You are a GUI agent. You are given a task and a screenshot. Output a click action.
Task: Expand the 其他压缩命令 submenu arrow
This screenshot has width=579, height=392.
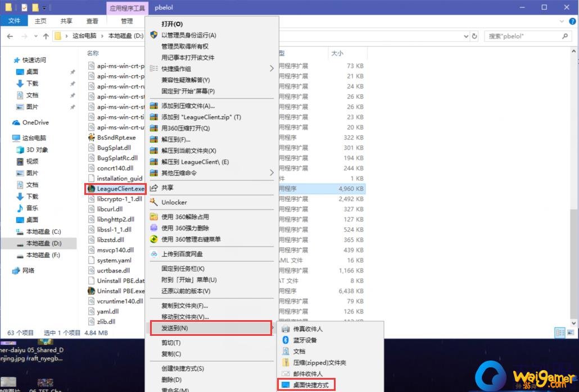272,172
